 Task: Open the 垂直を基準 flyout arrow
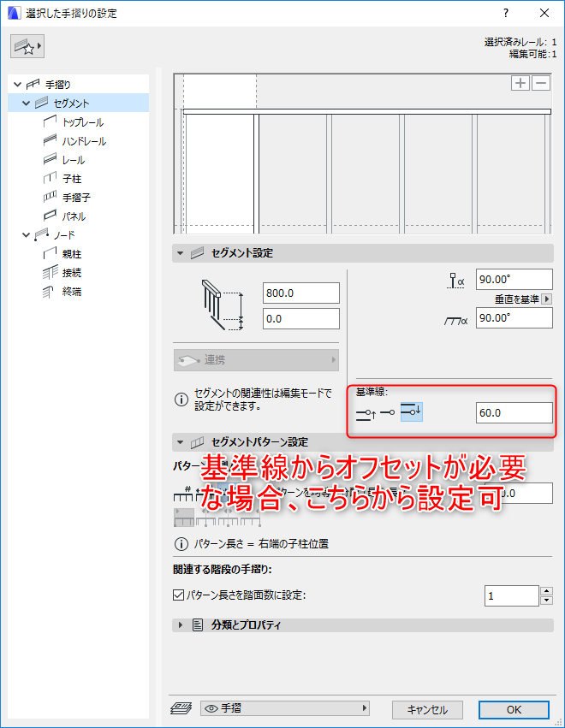click(x=547, y=299)
